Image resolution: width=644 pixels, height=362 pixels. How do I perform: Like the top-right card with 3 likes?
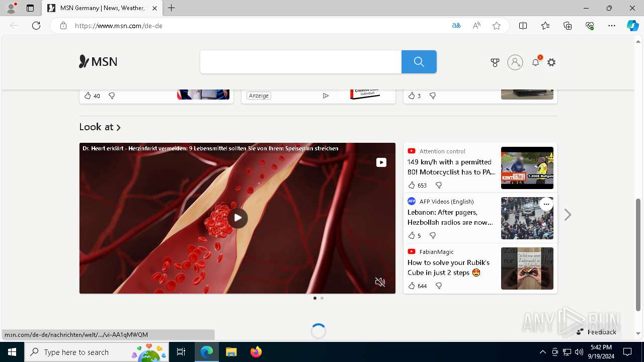tap(412, 96)
